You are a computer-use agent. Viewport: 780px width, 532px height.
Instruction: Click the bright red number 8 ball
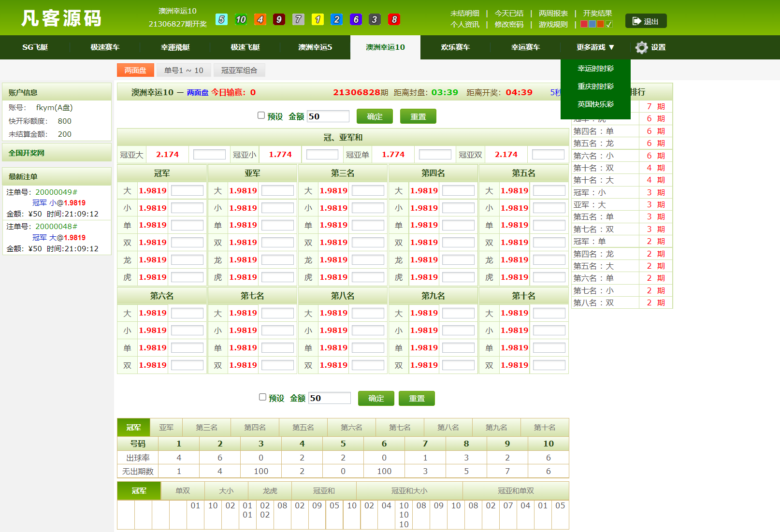tap(394, 19)
